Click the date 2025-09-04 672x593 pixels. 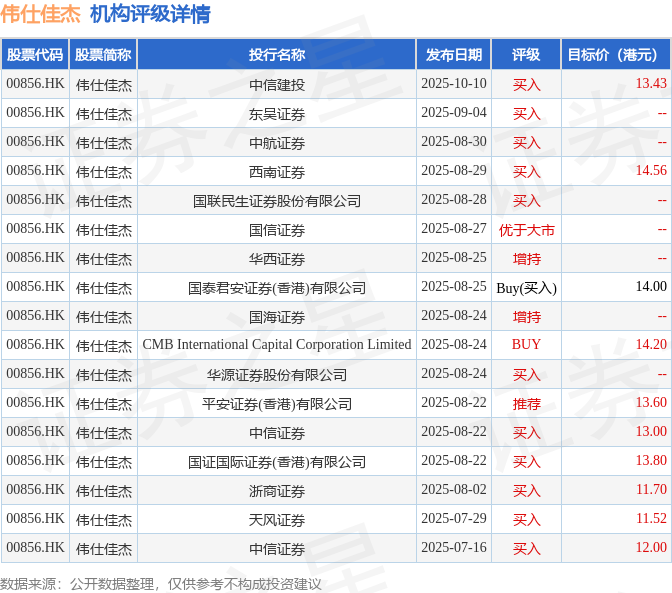[454, 112]
